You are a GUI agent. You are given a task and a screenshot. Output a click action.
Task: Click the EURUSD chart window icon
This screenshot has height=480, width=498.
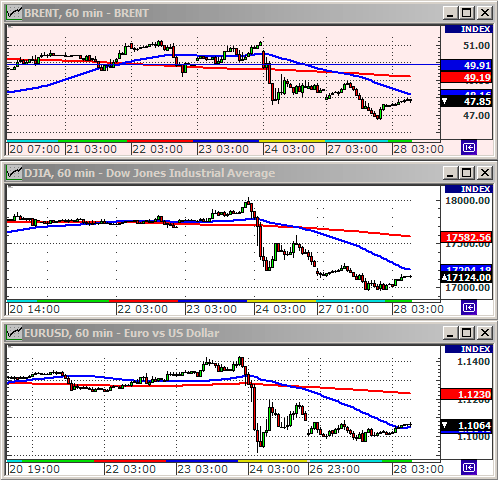click(x=14, y=333)
